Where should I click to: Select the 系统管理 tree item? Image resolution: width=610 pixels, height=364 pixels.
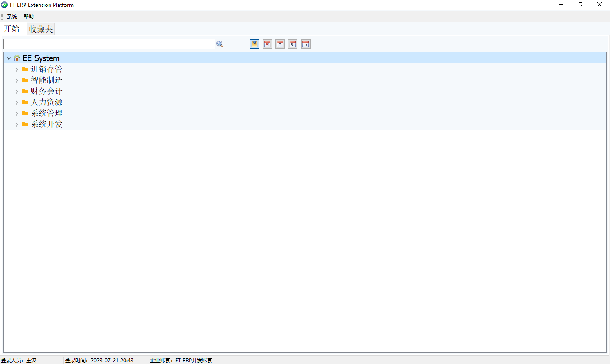click(47, 113)
